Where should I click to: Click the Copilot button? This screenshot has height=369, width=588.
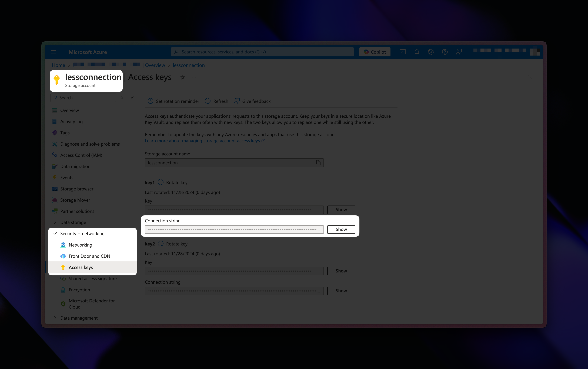(375, 52)
